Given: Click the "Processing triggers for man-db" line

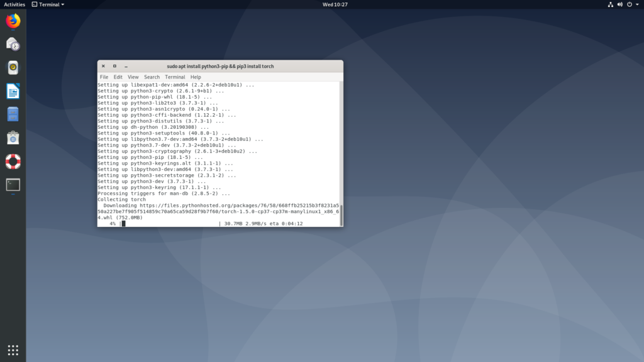Looking at the screenshot, I should coord(164,194).
